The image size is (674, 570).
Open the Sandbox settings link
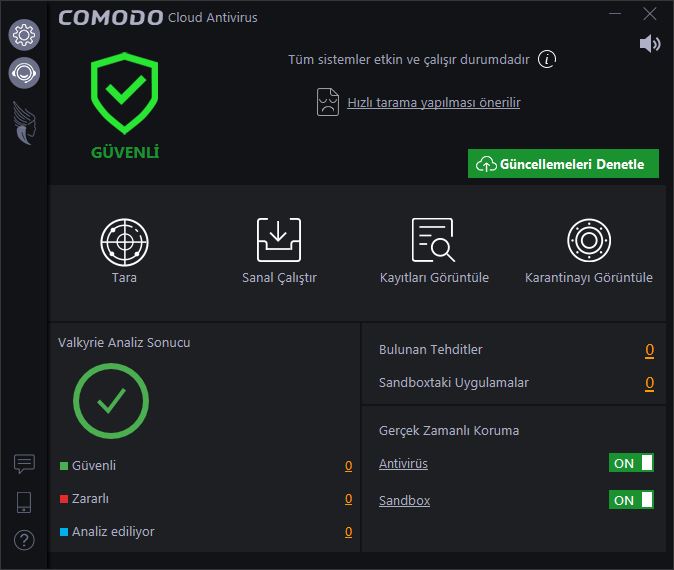point(404,500)
